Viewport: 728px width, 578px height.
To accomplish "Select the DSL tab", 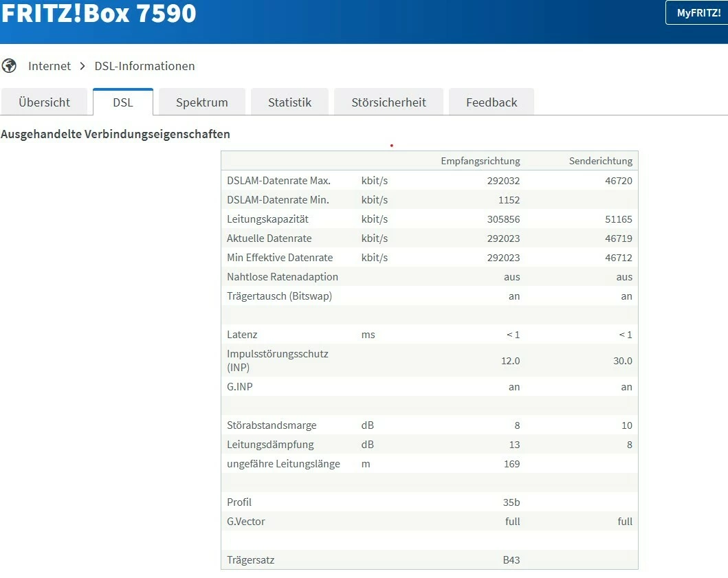I will tap(123, 102).
